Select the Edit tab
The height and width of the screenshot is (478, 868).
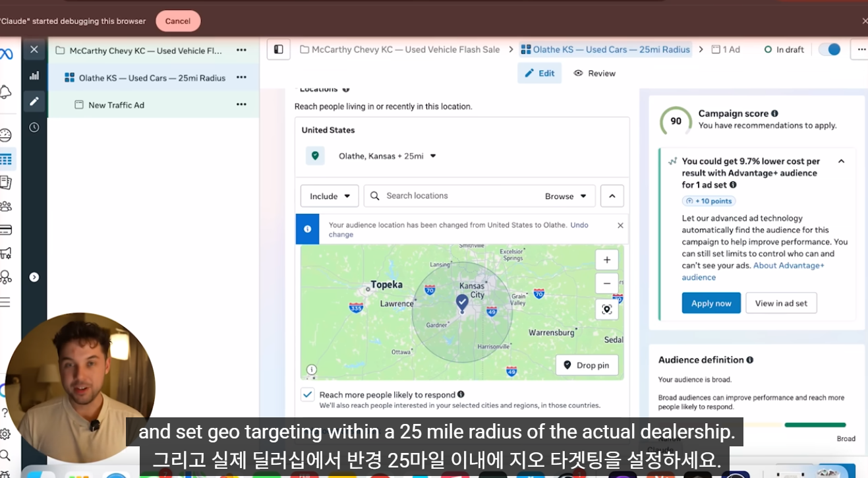coord(539,73)
